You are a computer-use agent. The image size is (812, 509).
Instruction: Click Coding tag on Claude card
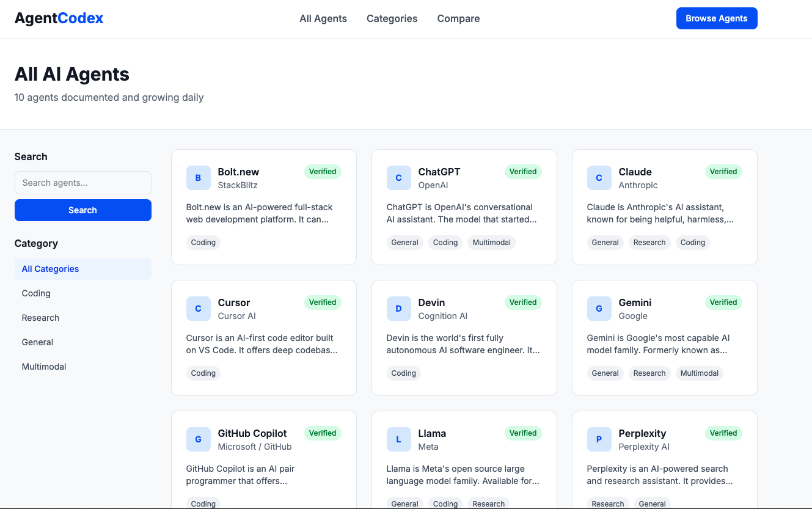(x=693, y=243)
